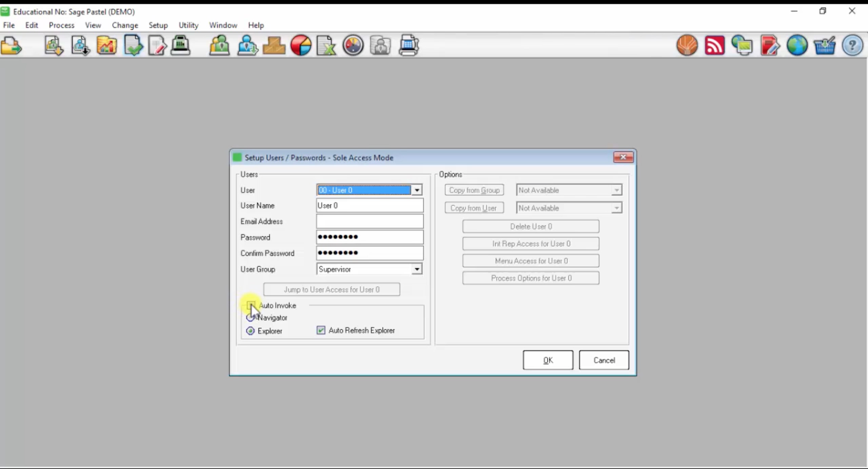Click the Delete User 0 button
The width and height of the screenshot is (868, 469).
[x=531, y=226]
